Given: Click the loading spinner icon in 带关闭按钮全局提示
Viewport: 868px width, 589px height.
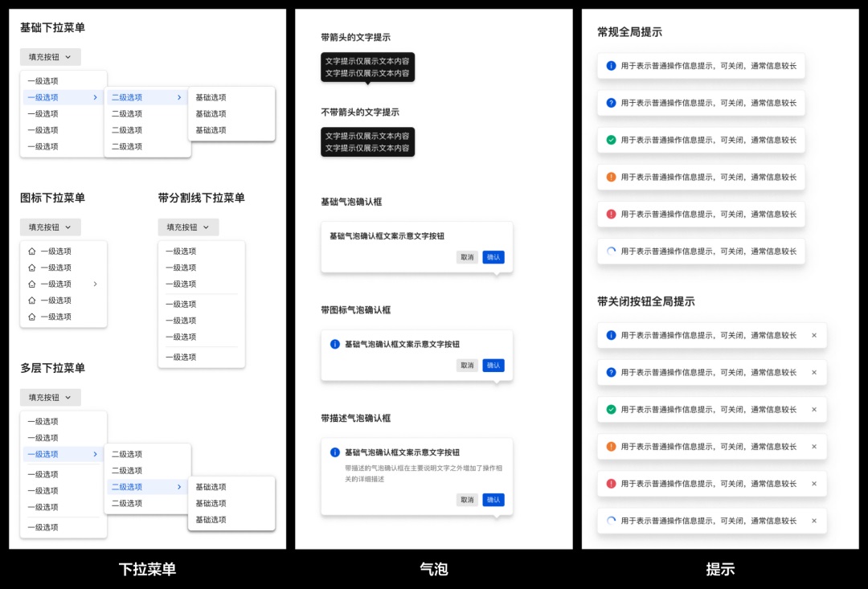Looking at the screenshot, I should (x=611, y=521).
